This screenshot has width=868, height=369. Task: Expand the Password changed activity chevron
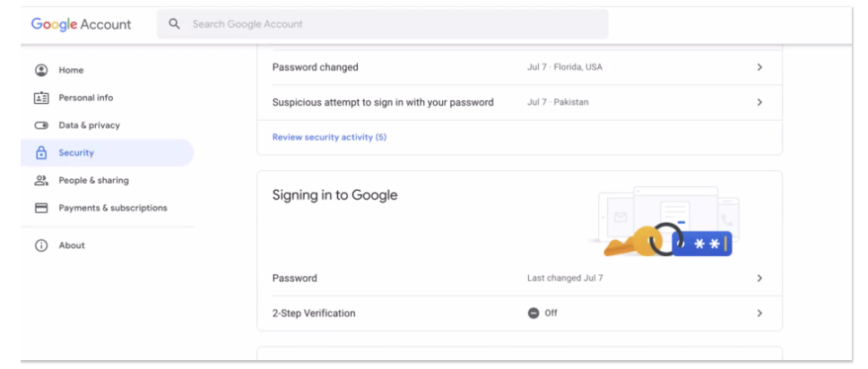759,67
